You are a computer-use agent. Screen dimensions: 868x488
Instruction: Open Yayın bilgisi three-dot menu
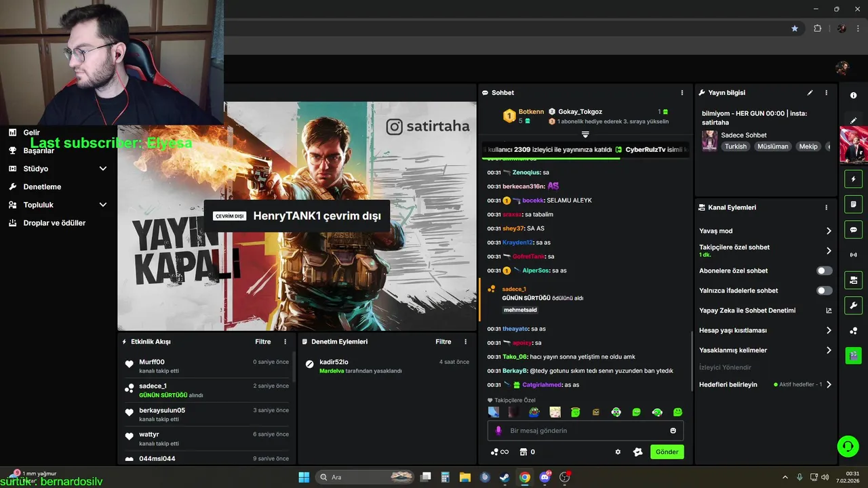point(826,93)
